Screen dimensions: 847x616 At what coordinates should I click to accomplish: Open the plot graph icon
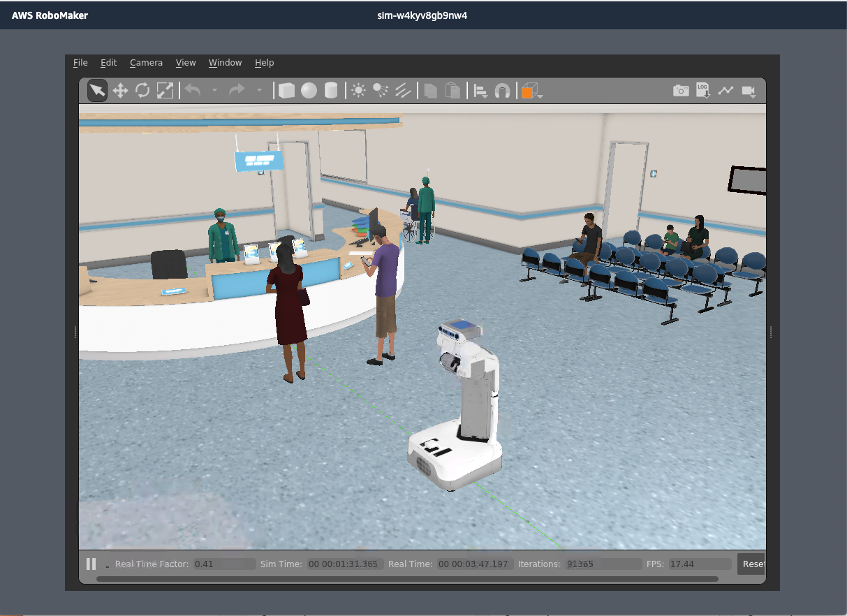(726, 90)
